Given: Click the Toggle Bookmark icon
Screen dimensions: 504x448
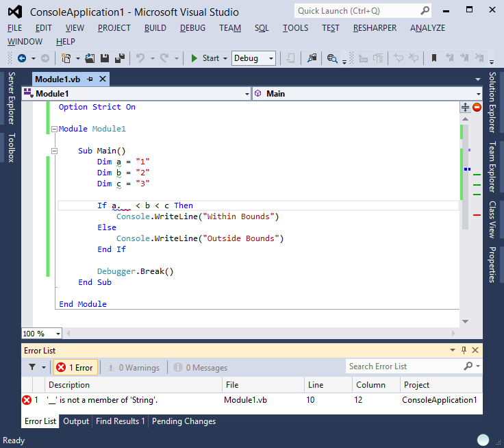Looking at the screenshot, I should tap(434, 58).
